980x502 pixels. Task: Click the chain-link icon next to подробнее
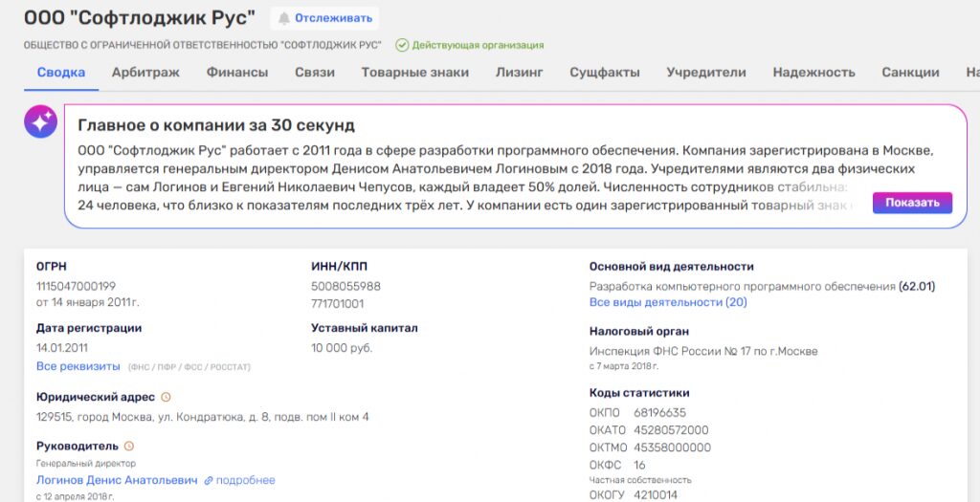(209, 480)
